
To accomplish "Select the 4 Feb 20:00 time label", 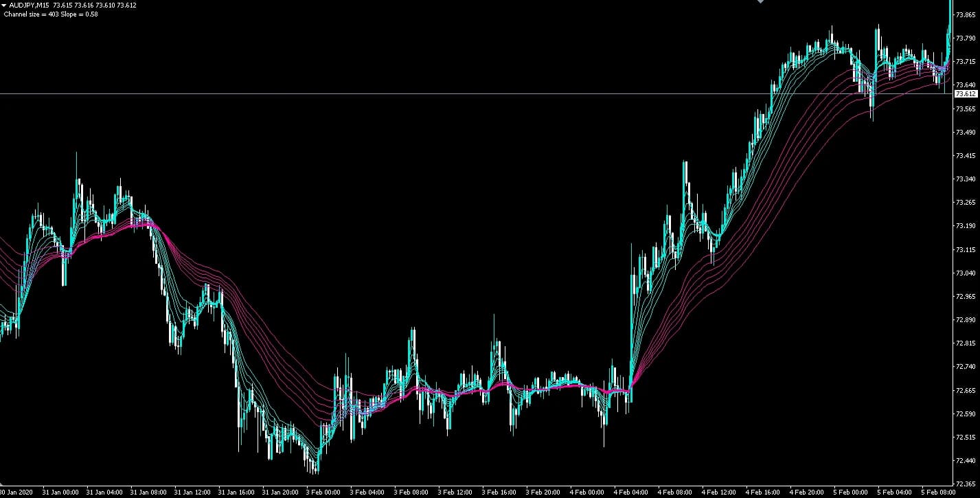I will [x=806, y=493].
